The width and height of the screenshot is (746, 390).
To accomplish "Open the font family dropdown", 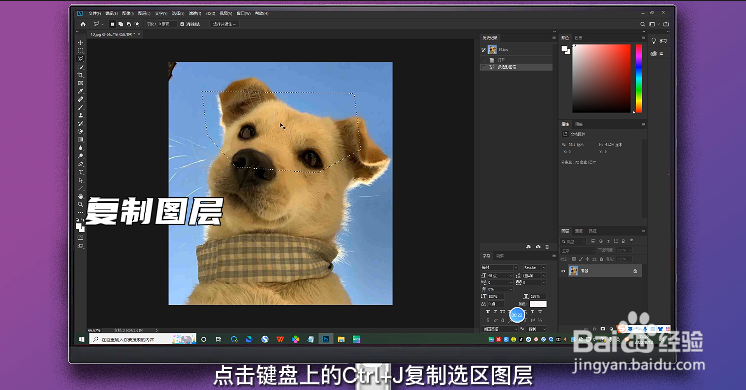I will (499, 267).
